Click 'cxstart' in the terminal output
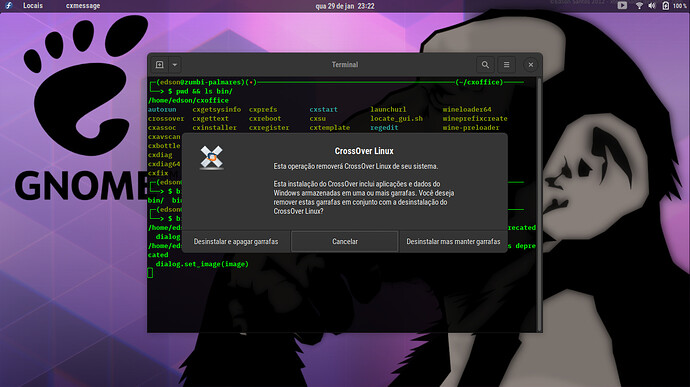 323,109
